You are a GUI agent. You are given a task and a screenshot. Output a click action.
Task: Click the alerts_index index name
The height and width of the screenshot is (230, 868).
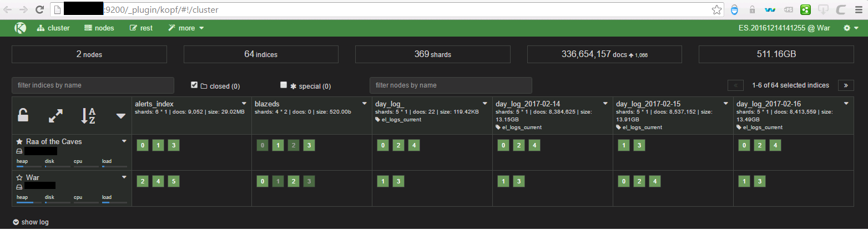coord(154,104)
